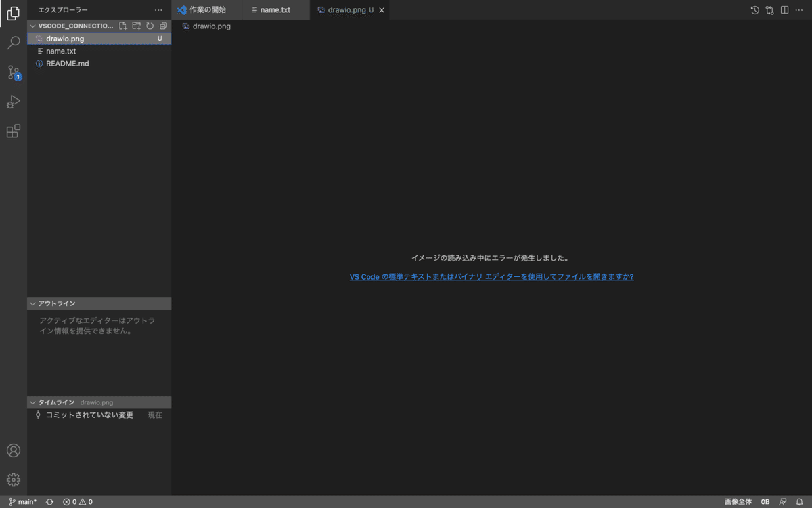This screenshot has height=508, width=812.
Task: Click the main* git branch indicator
Action: (23, 502)
